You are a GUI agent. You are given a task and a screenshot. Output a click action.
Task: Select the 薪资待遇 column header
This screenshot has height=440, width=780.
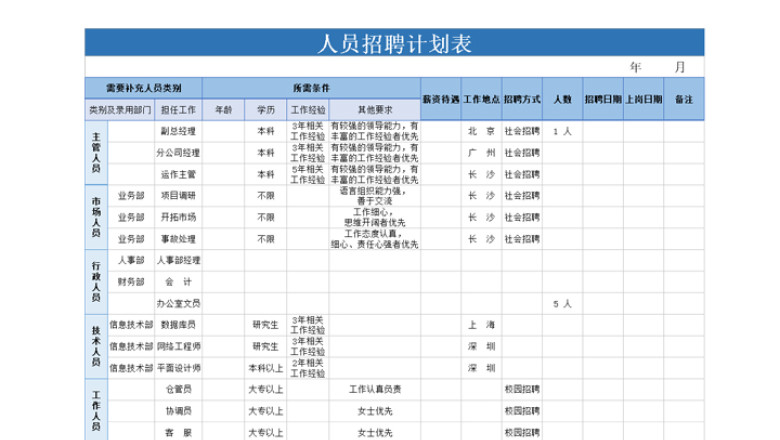[441, 99]
